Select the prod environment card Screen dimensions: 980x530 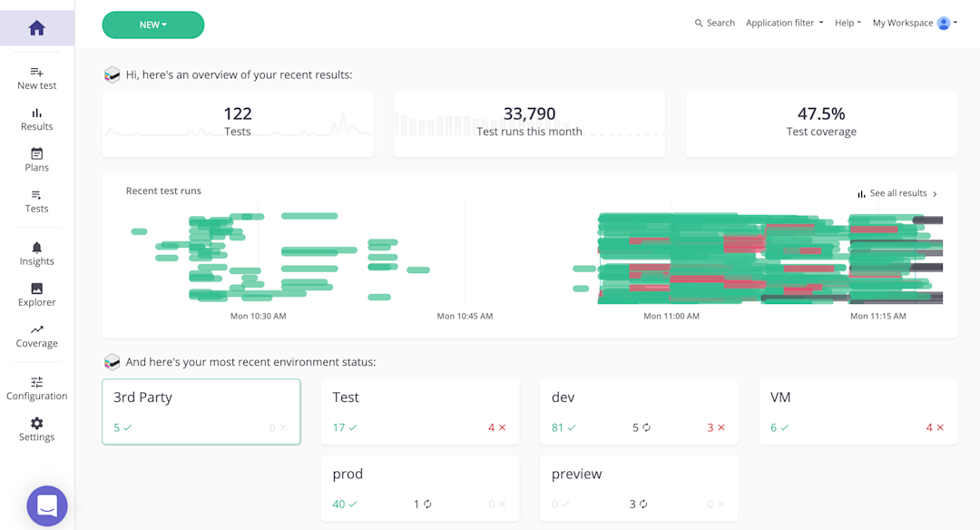click(x=420, y=488)
